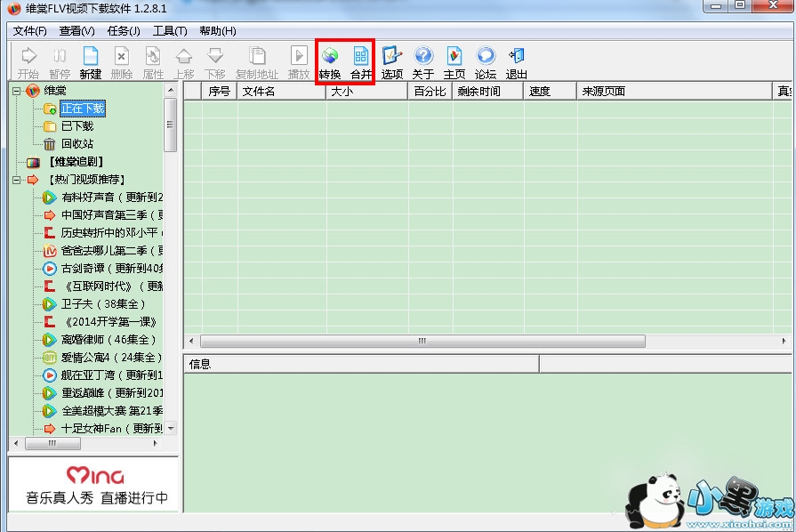Collapse the 热门视频推荐 tree node
Image resolution: width=796 pixels, height=532 pixels.
tap(17, 180)
